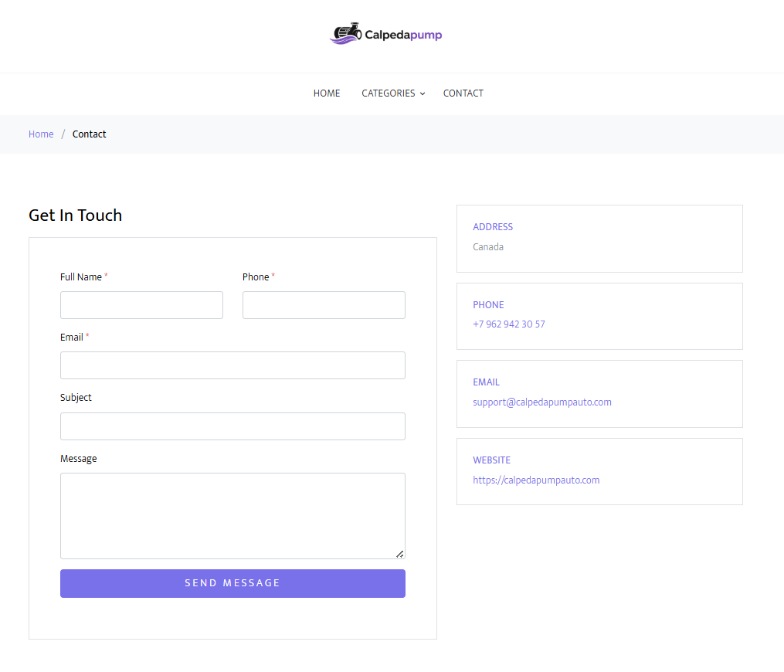Click the EMAIL card heading
Image resolution: width=784 pixels, height=672 pixels.
pyautogui.click(x=486, y=382)
